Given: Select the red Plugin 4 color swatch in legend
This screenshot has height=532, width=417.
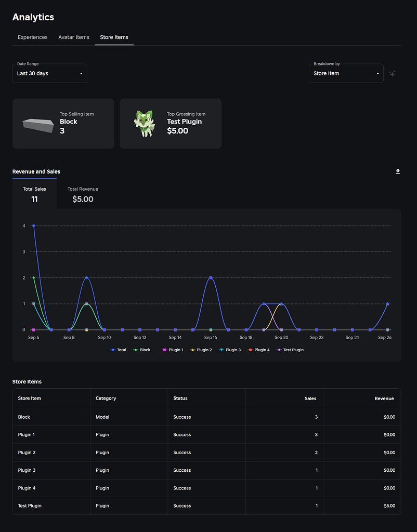Looking at the screenshot, I should pos(250,350).
